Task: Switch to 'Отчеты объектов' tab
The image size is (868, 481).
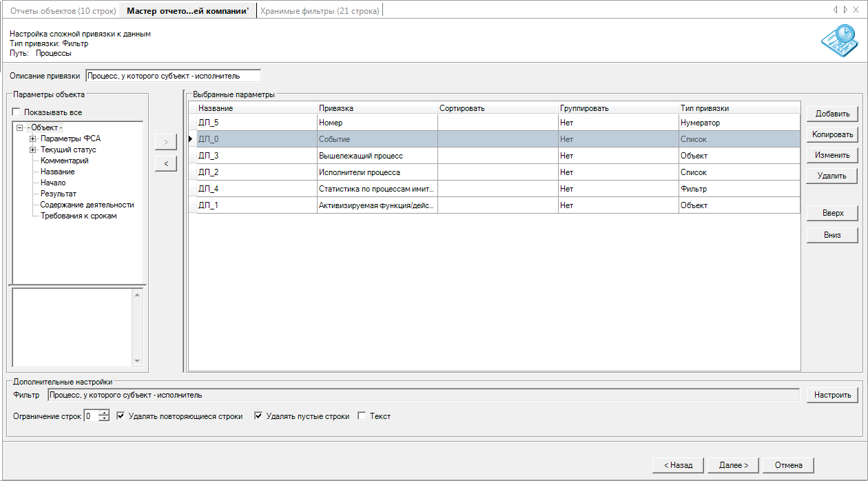Action: click(63, 10)
